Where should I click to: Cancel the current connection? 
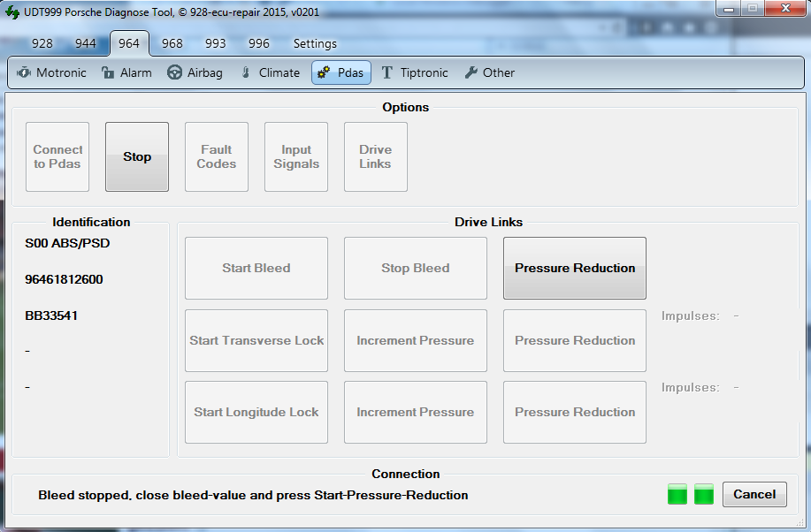(754, 494)
